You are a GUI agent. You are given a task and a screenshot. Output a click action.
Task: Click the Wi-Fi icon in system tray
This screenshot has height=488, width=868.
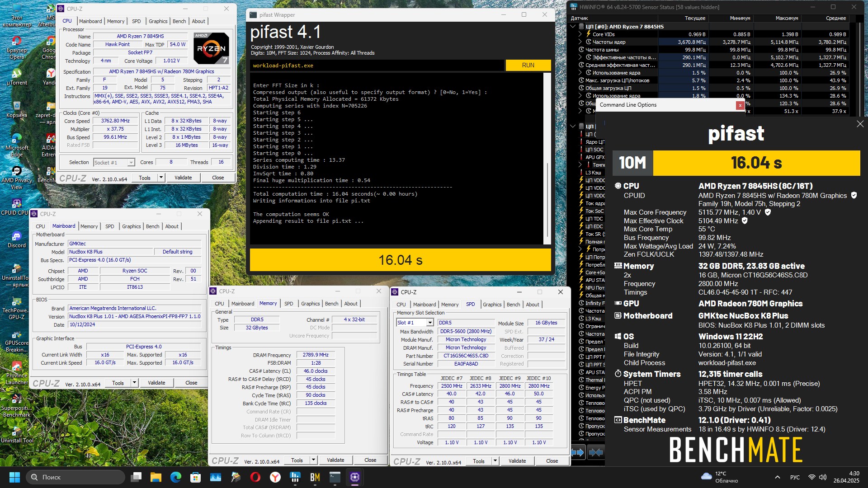click(812, 477)
